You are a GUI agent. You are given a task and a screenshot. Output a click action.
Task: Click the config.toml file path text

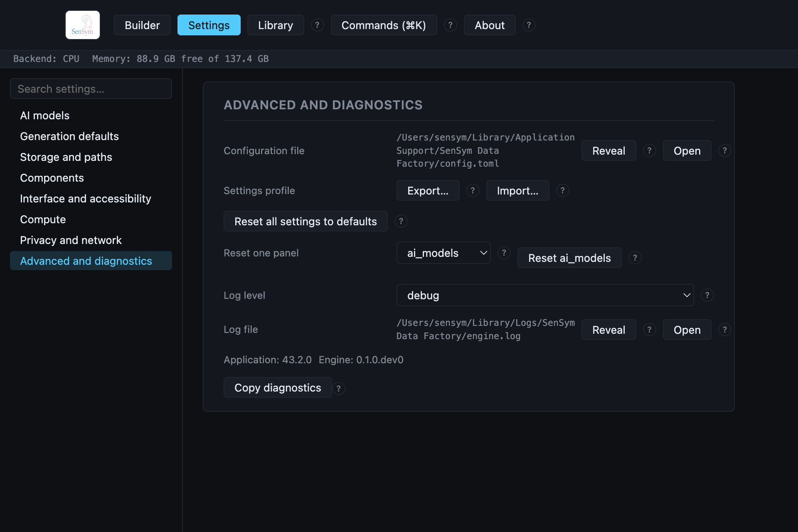[x=485, y=150]
